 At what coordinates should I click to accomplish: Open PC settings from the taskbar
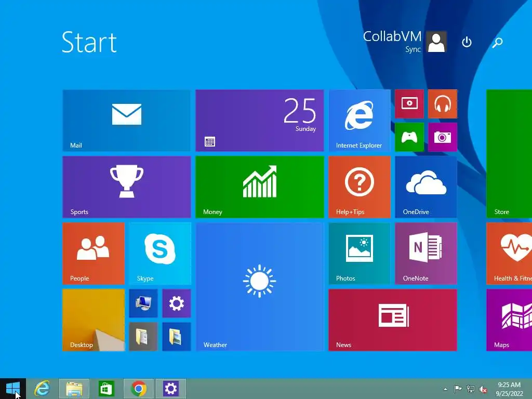tap(170, 389)
